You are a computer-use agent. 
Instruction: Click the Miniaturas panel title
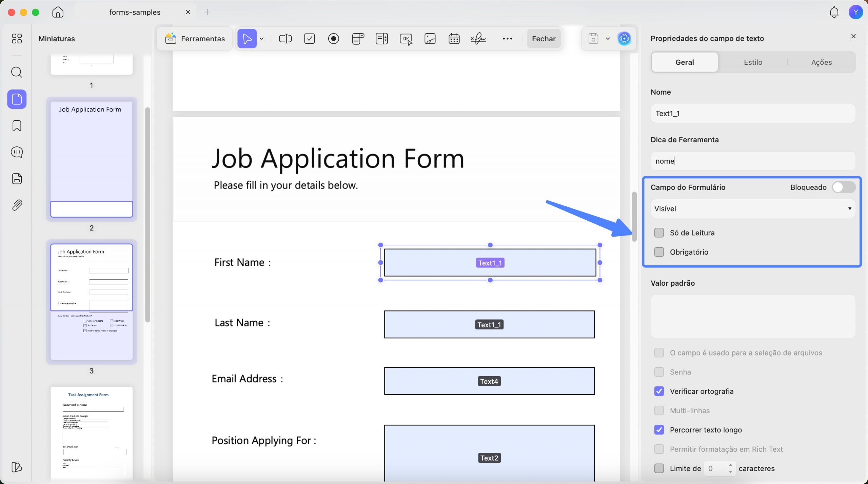tap(57, 39)
